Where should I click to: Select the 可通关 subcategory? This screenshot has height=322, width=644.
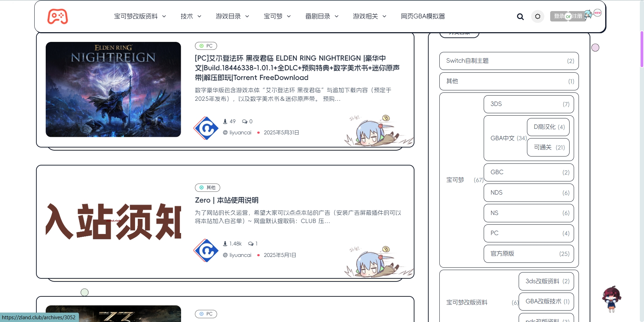(x=548, y=147)
